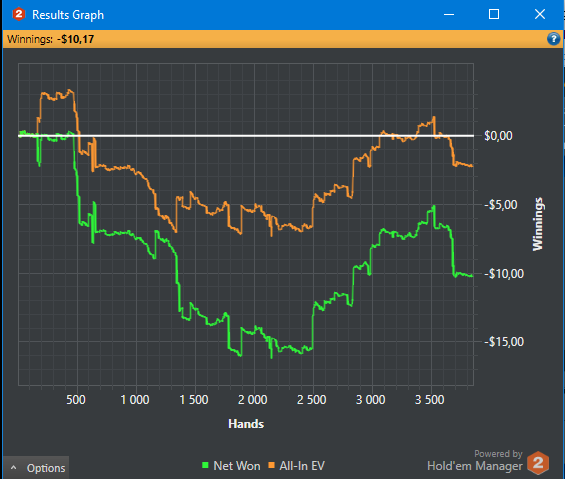Click the vertical Winnings axis title
The width and height of the screenshot is (565, 479).
[538, 224]
